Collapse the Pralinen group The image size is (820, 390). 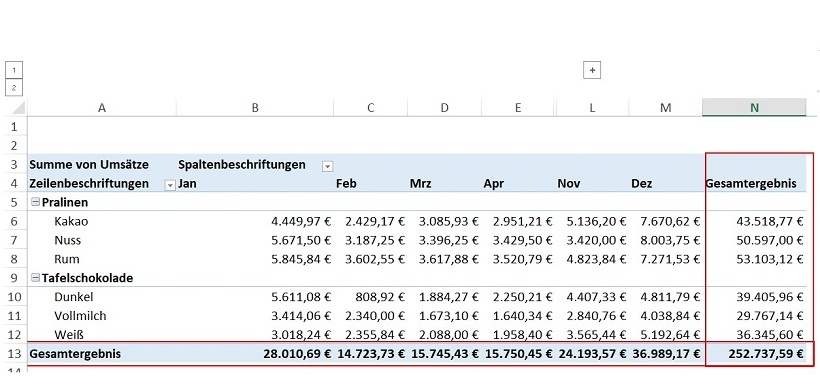coord(36,202)
